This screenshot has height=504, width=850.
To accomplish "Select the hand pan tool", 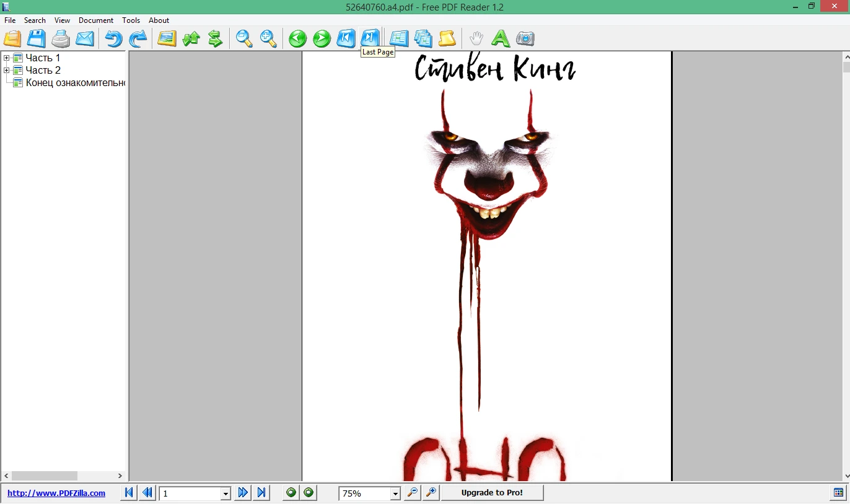I will 476,38.
